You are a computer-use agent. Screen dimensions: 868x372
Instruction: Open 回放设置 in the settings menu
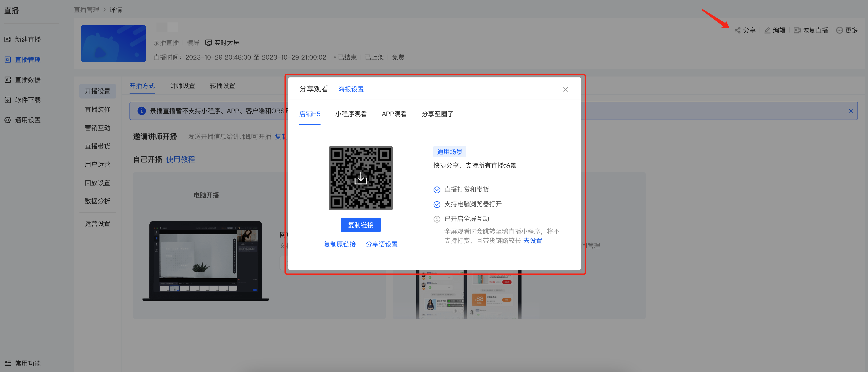pos(97,183)
